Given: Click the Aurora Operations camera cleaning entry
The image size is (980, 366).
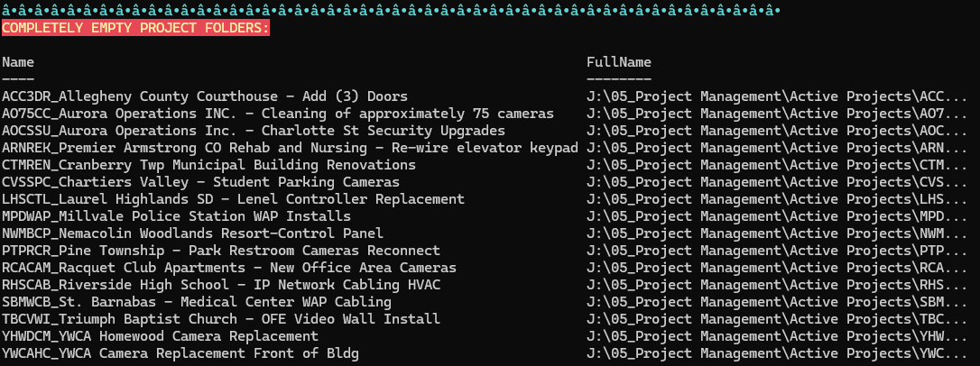Looking at the screenshot, I should tap(278, 114).
